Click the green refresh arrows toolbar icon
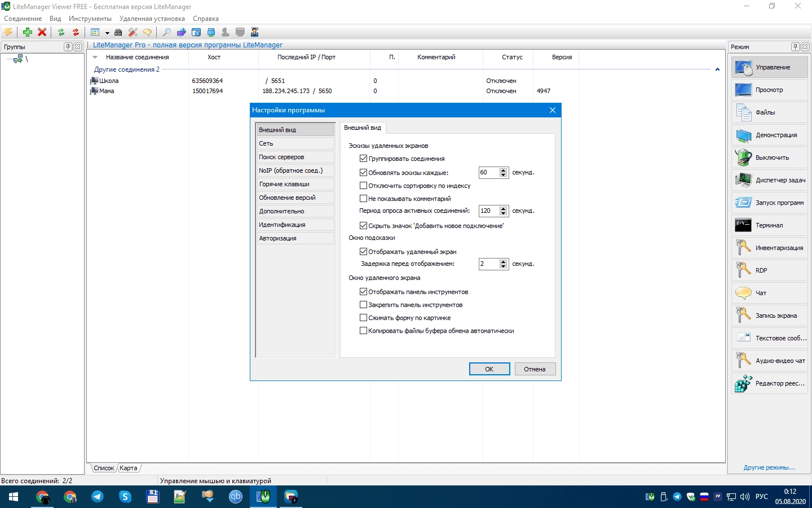The width and height of the screenshot is (812, 508). (x=61, y=32)
